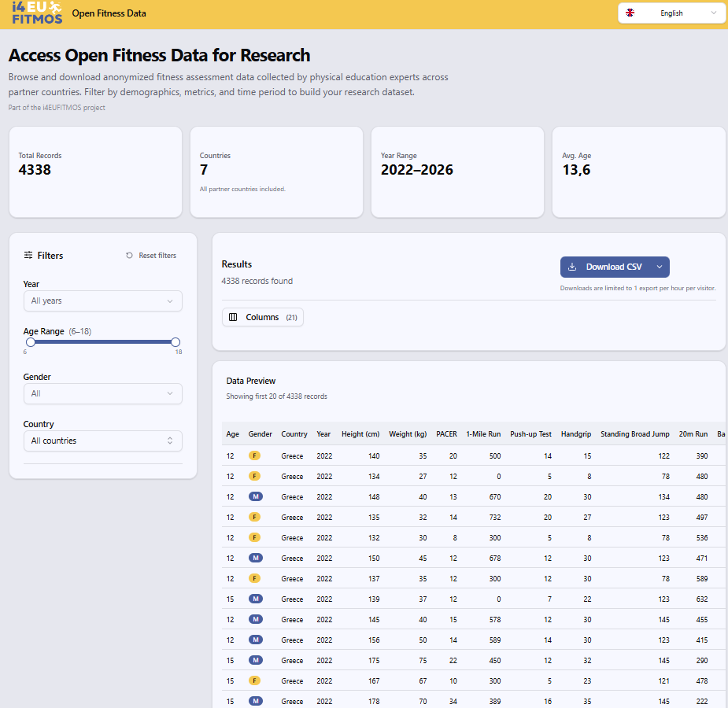Reset filters using the circular arrow icon
The image size is (728, 708).
(x=129, y=256)
